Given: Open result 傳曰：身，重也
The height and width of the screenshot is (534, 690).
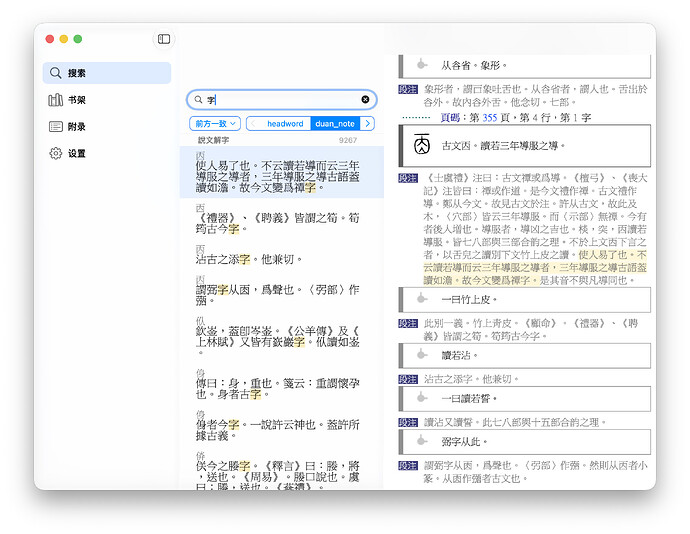Looking at the screenshot, I should pyautogui.click(x=282, y=384).
